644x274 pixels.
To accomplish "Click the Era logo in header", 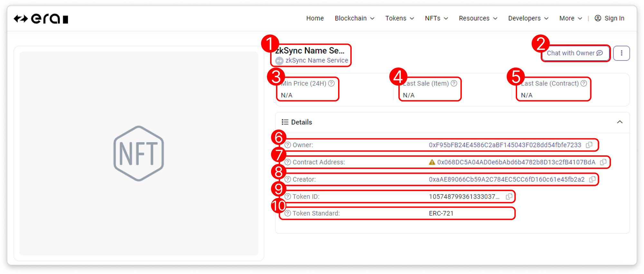I will 41,19.
